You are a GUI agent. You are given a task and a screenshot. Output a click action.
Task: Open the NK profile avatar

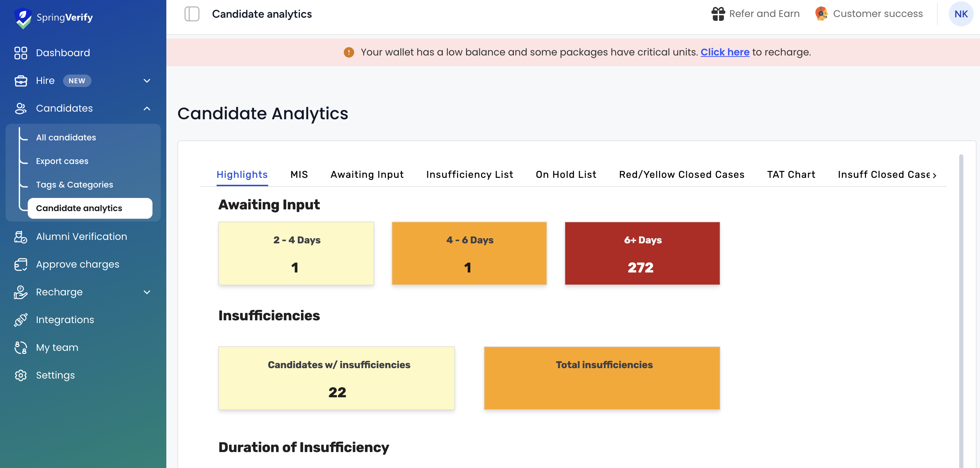(961, 14)
